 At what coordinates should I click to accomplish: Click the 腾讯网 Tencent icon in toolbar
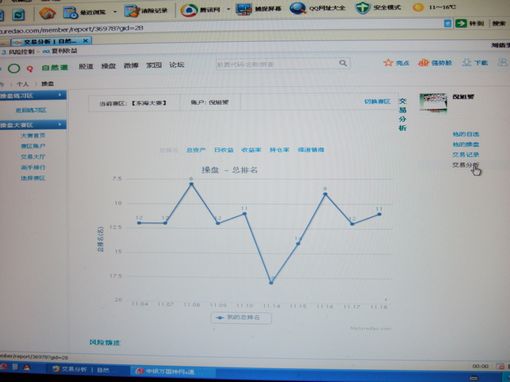click(x=189, y=10)
